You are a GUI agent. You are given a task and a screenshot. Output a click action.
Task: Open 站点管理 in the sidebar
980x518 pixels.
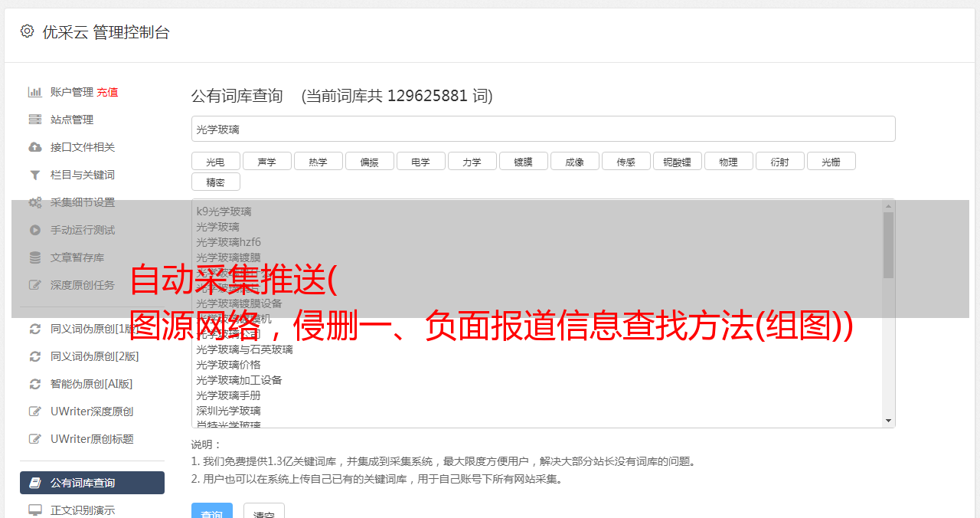pyautogui.click(x=72, y=120)
